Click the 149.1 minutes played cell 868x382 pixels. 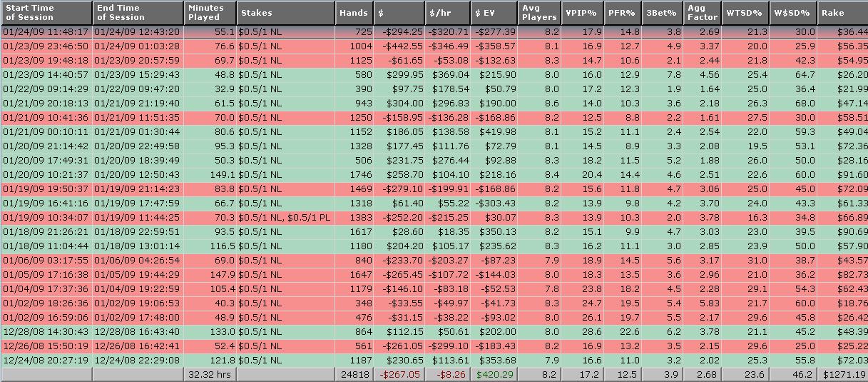click(210, 175)
